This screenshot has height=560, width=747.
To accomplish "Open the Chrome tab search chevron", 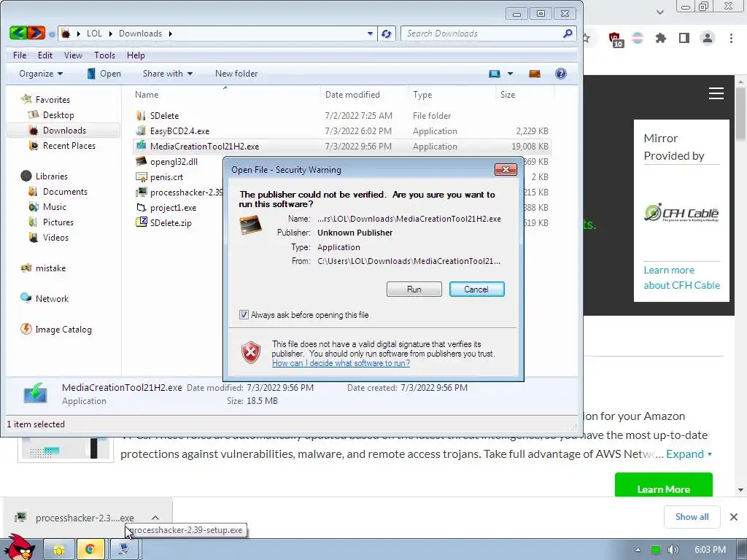I will (x=659, y=12).
